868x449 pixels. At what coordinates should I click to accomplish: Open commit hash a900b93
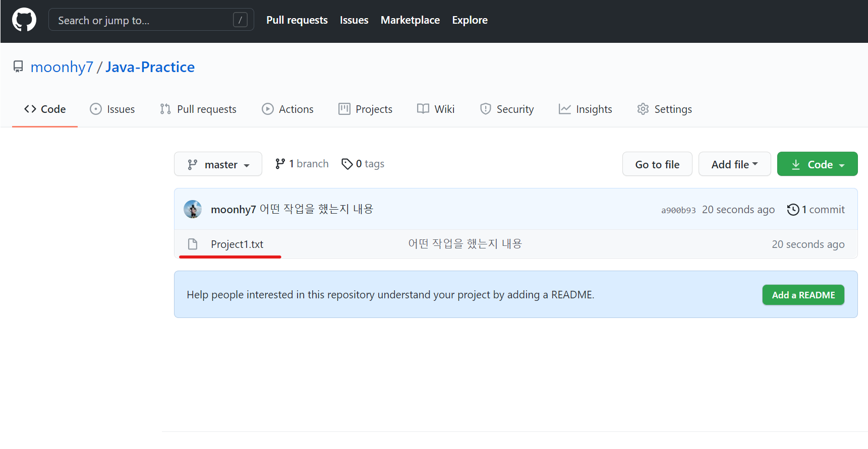(678, 210)
